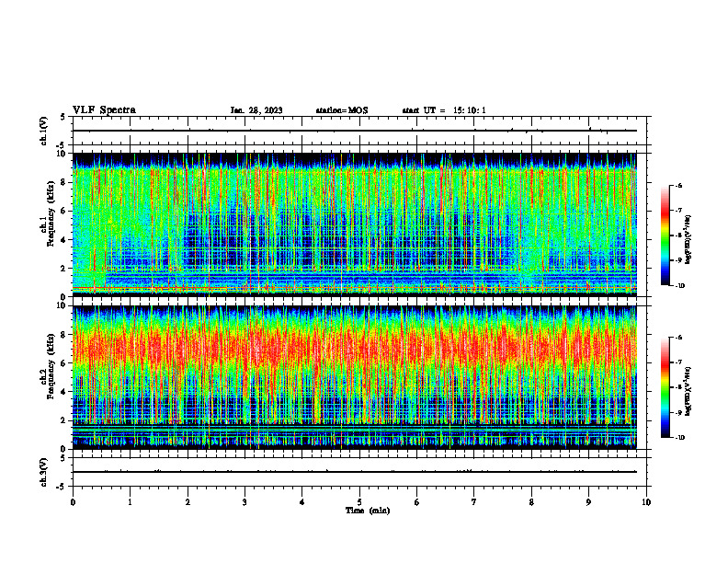Click inside the ch.2 spectrogram panel
Screen dimensions: 728x563
(355, 377)
